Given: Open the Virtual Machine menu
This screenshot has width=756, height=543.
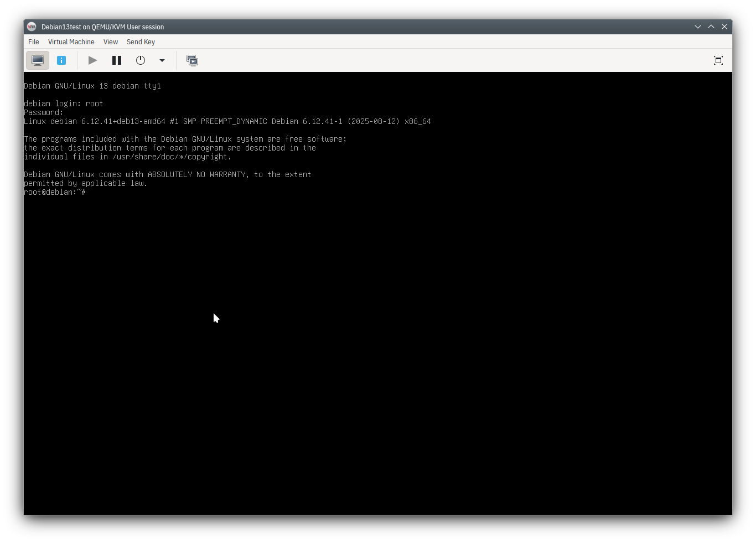Looking at the screenshot, I should [71, 42].
